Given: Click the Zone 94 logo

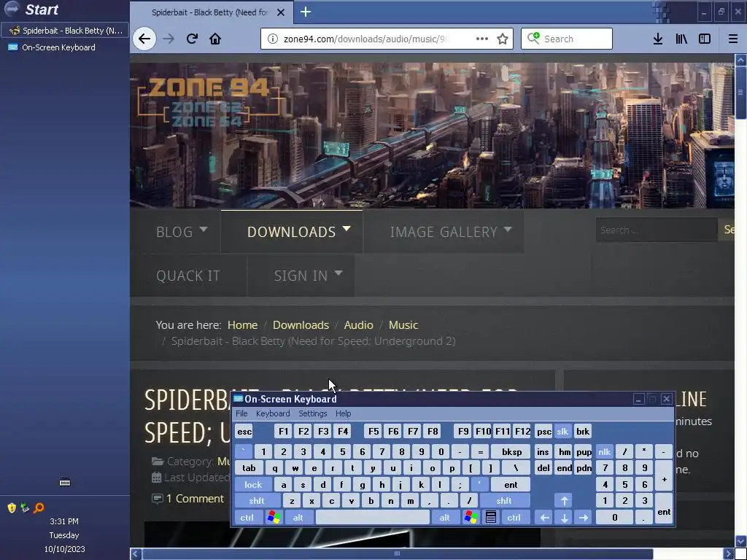Looking at the screenshot, I should 209,102.
